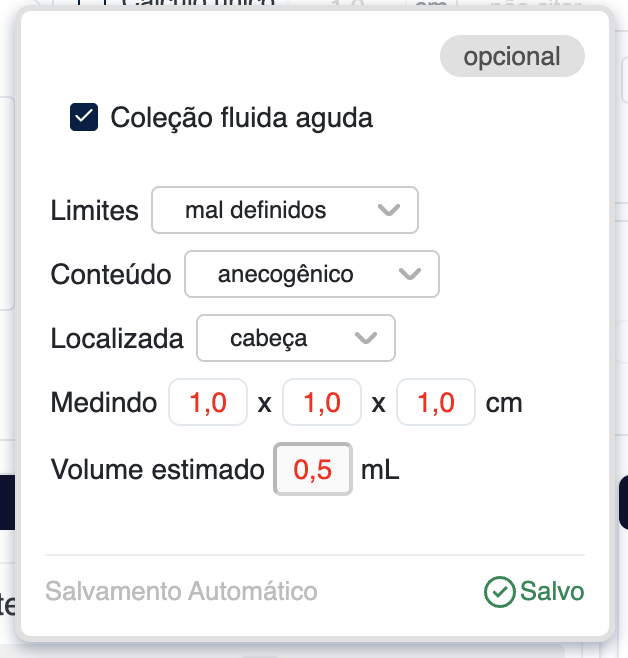Click the third Medindo dimension field

pos(436,404)
